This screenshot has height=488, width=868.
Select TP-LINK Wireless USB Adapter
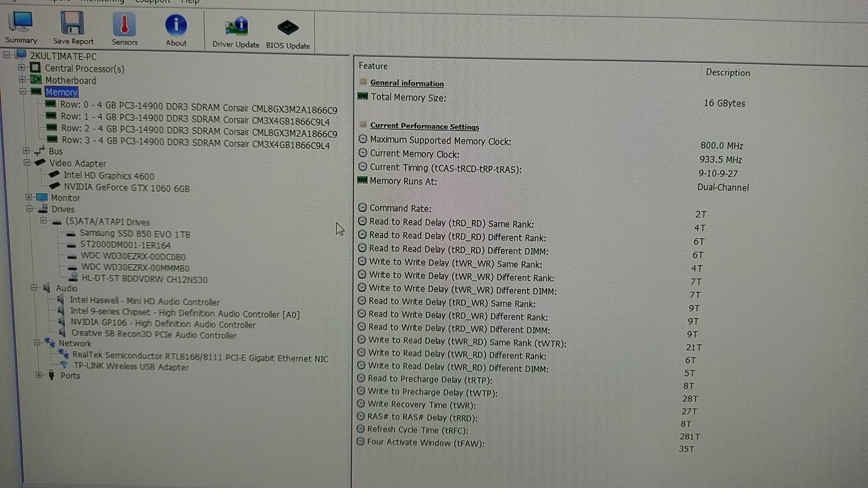tap(131, 366)
